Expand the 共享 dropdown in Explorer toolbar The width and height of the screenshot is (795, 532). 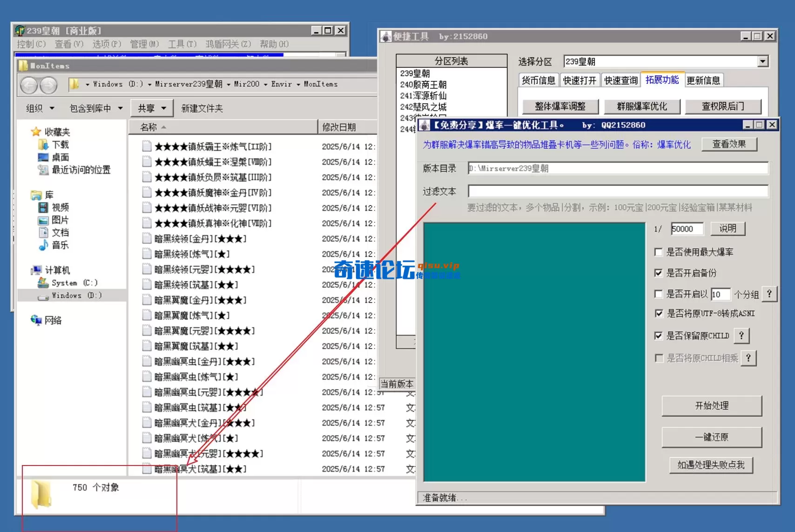[152, 108]
